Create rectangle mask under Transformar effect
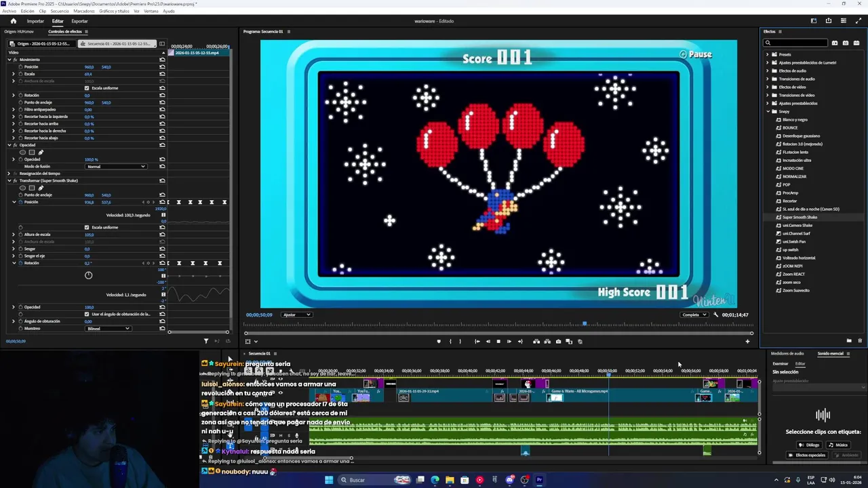Viewport: 868px width, 488px height. point(32,188)
